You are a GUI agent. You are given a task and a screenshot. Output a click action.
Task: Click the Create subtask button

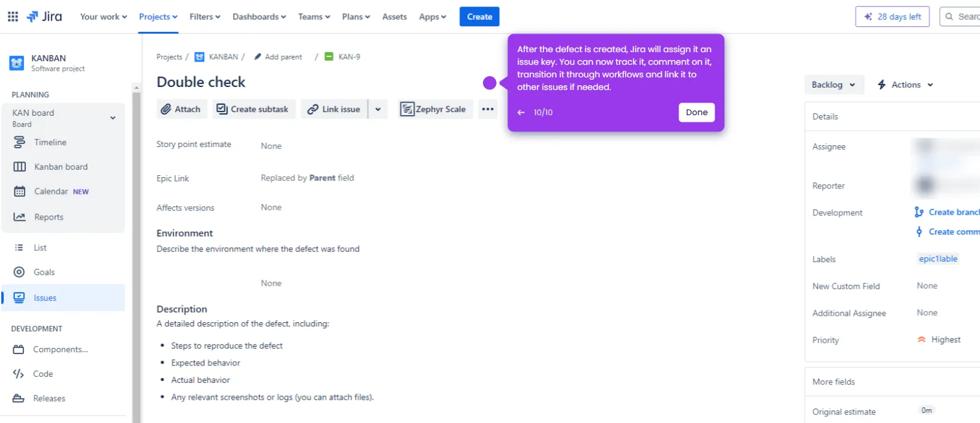click(253, 109)
